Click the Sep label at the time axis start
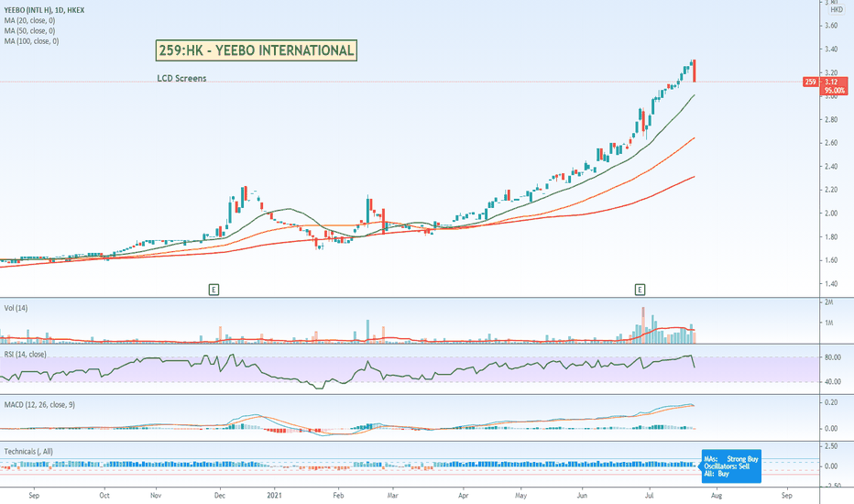 pos(34,495)
